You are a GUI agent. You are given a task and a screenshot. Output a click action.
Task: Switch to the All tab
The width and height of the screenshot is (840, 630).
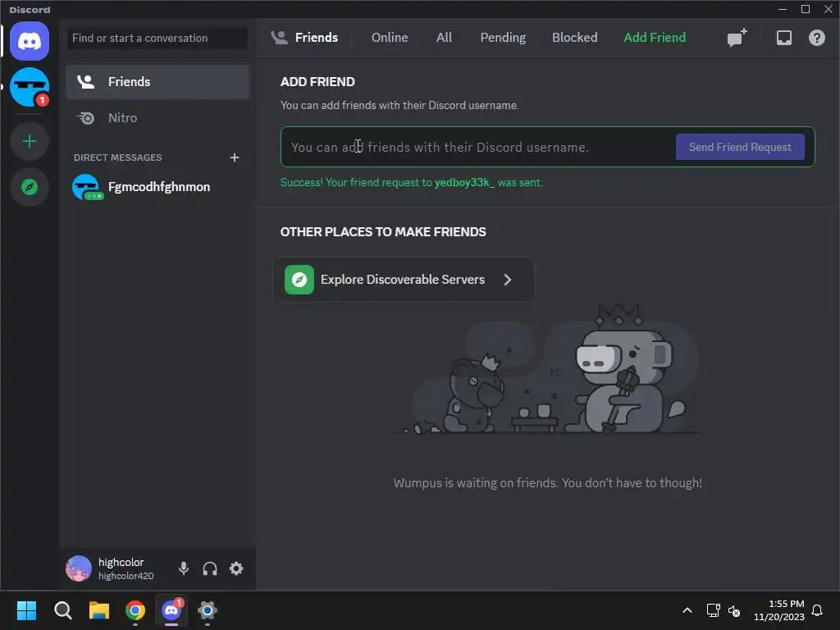tap(444, 38)
